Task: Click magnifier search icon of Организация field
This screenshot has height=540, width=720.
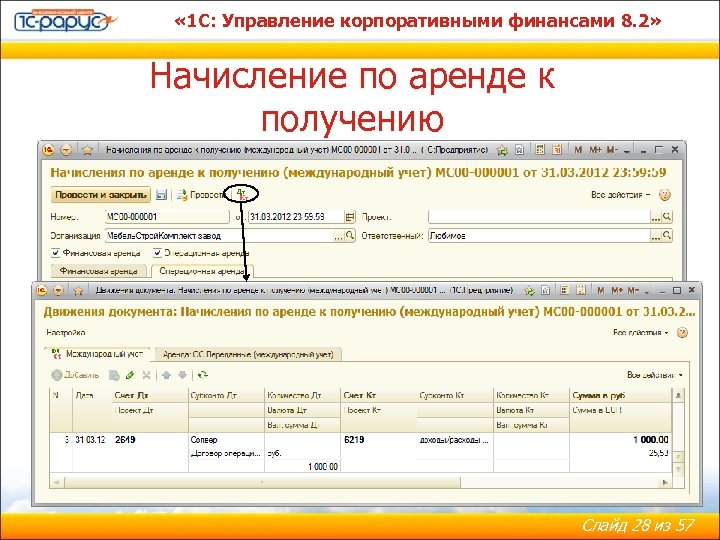Action: [x=350, y=236]
